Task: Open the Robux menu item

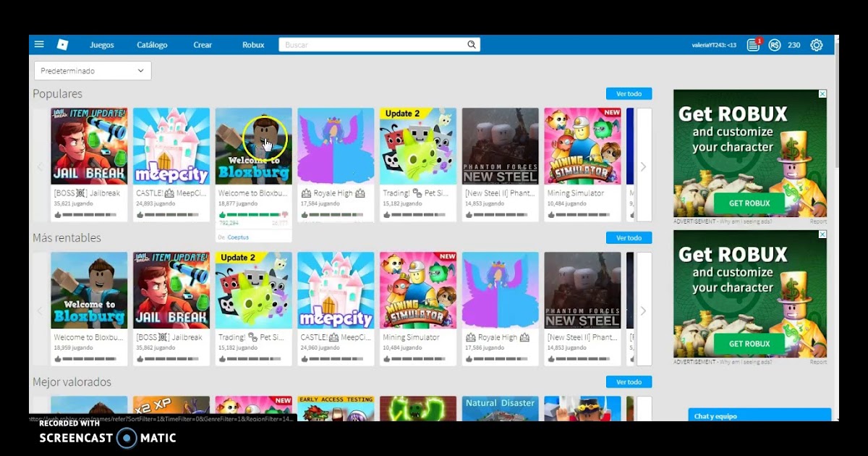Action: click(x=253, y=45)
